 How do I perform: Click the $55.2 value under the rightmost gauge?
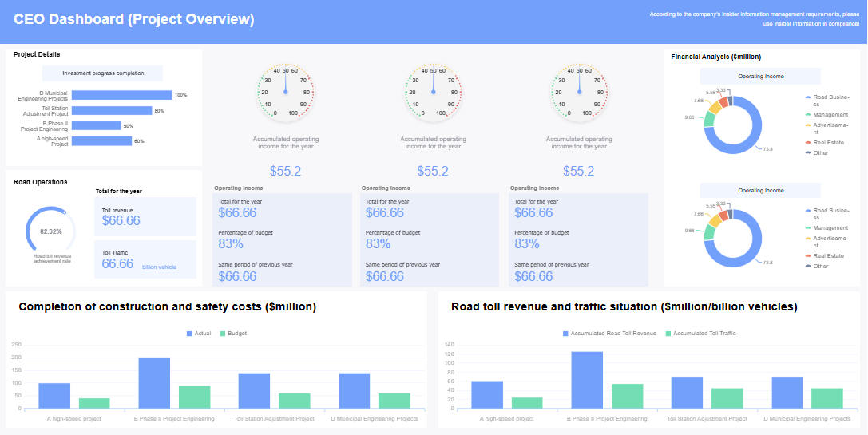pyautogui.click(x=579, y=171)
